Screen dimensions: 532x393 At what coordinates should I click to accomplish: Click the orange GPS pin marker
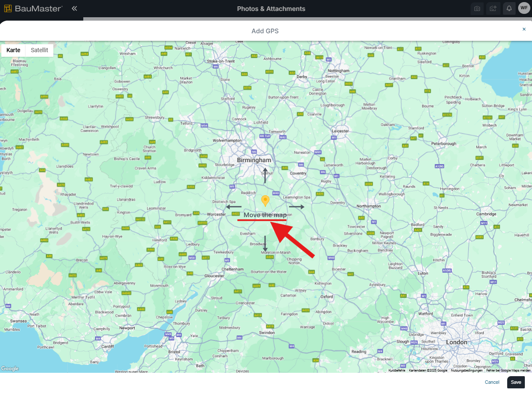coord(265,201)
